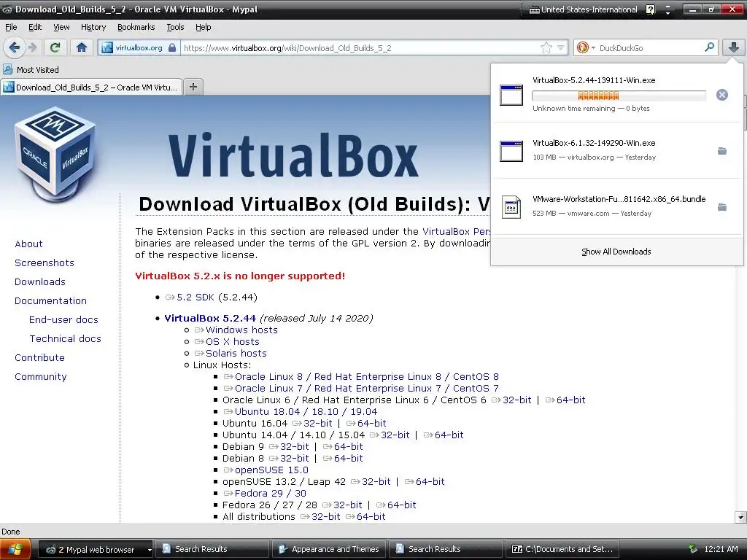Click the VMware bundle file icon
Screen dimensions: 747x560
click(x=511, y=207)
